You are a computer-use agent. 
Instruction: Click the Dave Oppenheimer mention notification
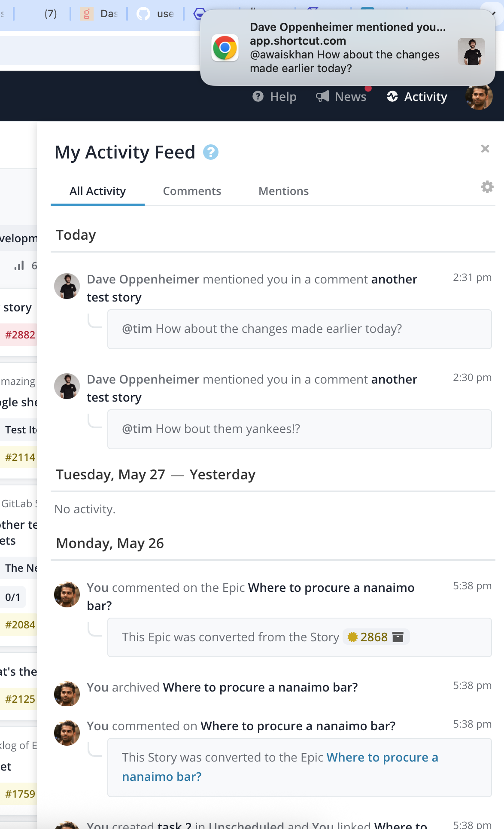348,47
